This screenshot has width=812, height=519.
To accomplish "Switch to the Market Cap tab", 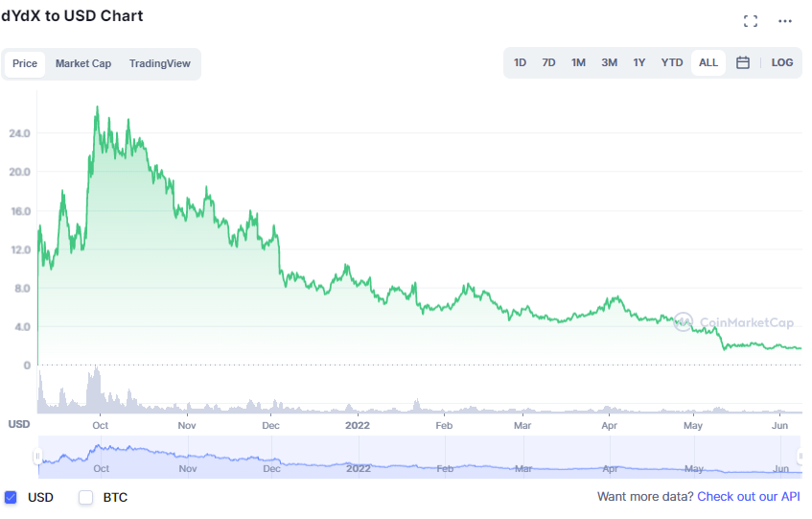I will (83, 63).
